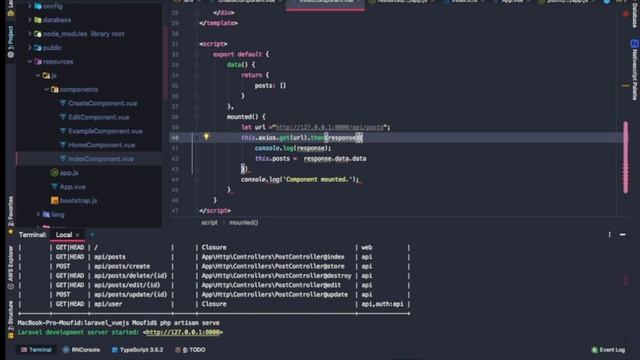
Task: Open the Database tool window on right edge
Action: click(x=635, y=15)
